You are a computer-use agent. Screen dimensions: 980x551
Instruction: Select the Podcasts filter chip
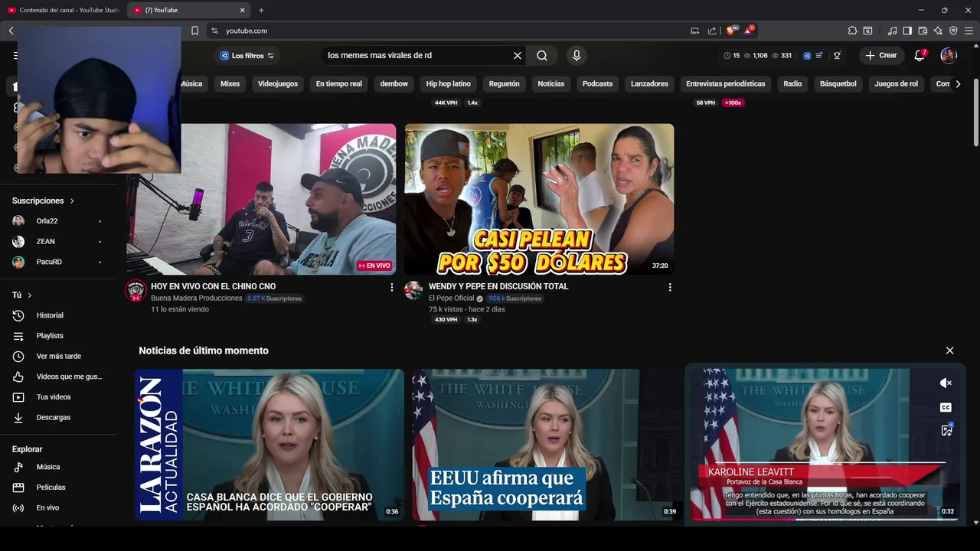(x=597, y=84)
